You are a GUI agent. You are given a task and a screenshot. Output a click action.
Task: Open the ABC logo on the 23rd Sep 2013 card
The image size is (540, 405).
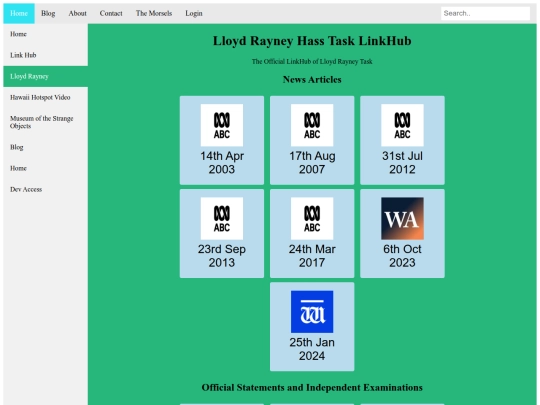click(222, 218)
